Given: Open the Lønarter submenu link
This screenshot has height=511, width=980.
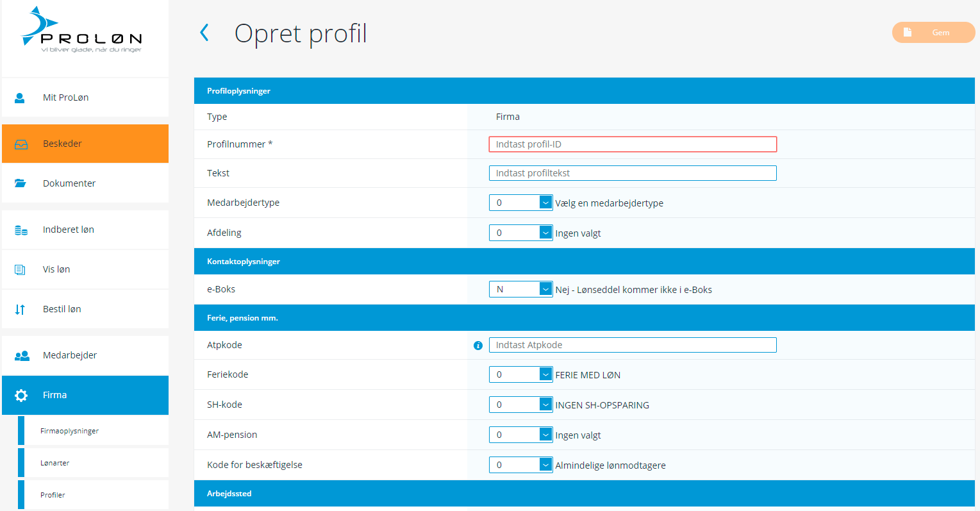Looking at the screenshot, I should [55, 463].
